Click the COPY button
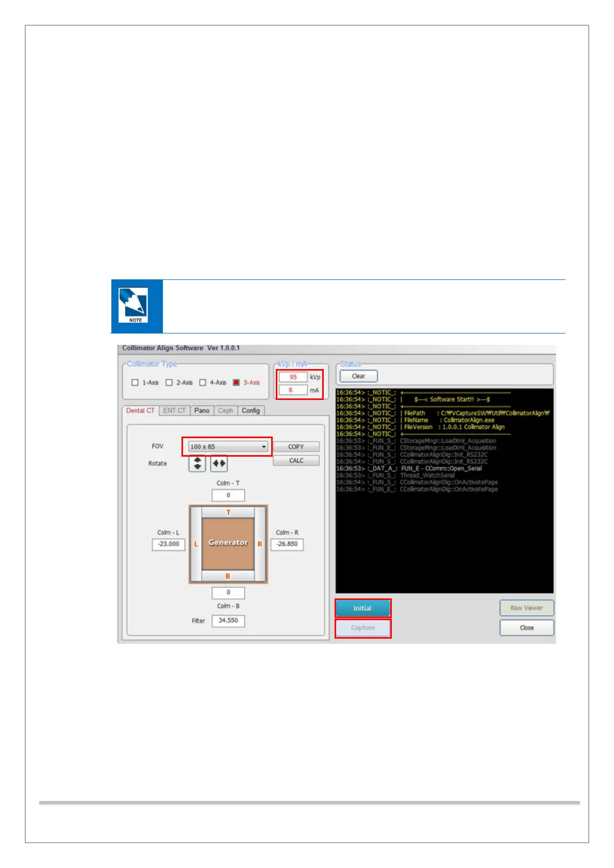This screenshot has width=614, height=868. coord(296,447)
